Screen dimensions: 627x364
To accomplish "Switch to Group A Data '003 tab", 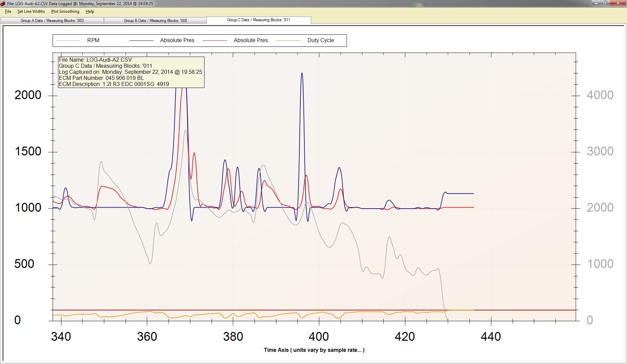I will coord(52,21).
